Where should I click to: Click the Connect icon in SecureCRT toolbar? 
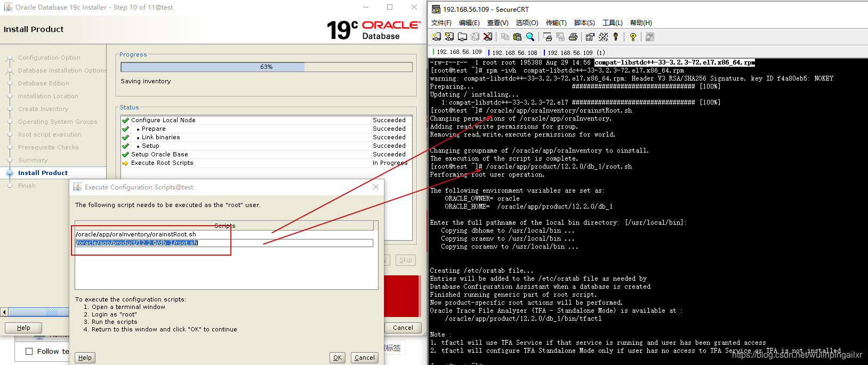437,37
